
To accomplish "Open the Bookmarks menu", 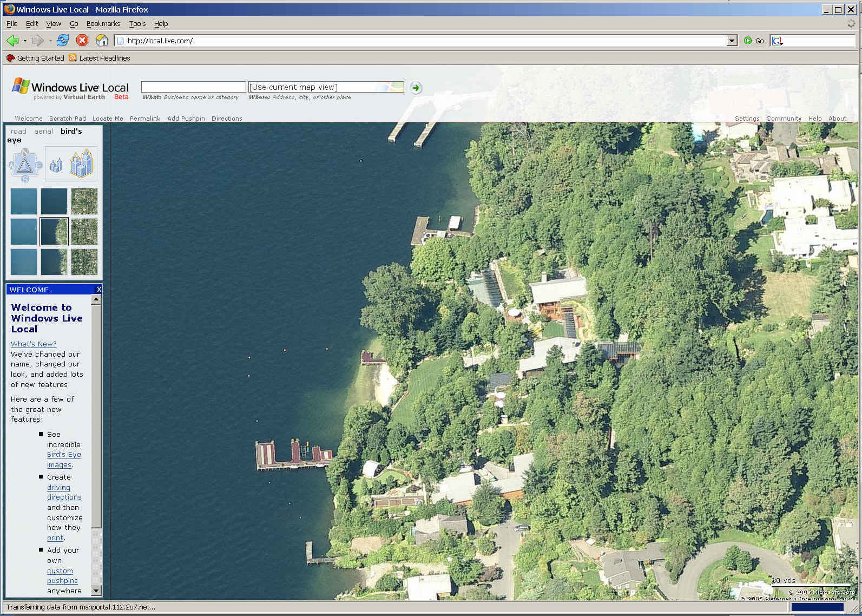I will click(x=103, y=24).
